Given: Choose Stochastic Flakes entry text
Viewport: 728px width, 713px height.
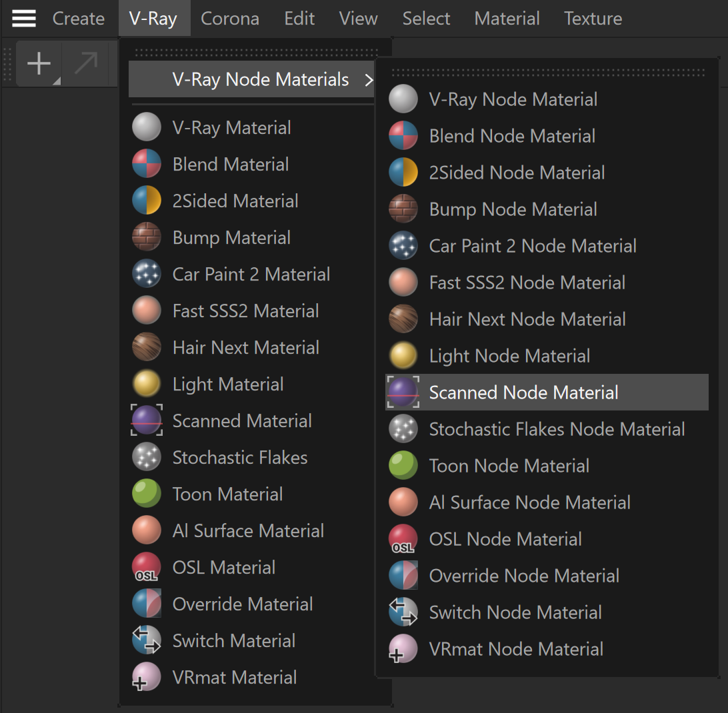Looking at the screenshot, I should pyautogui.click(x=240, y=458).
